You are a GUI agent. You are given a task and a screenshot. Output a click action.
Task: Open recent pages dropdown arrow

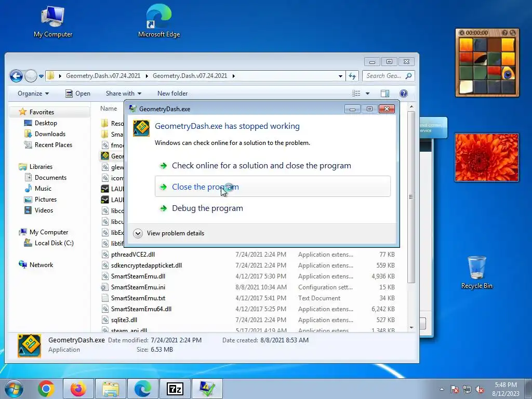(x=41, y=76)
